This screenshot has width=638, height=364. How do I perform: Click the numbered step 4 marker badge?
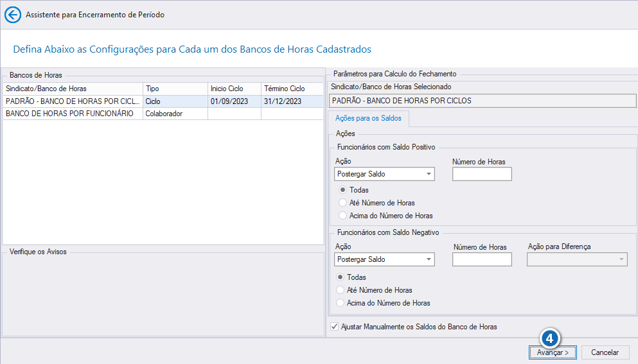point(550,338)
